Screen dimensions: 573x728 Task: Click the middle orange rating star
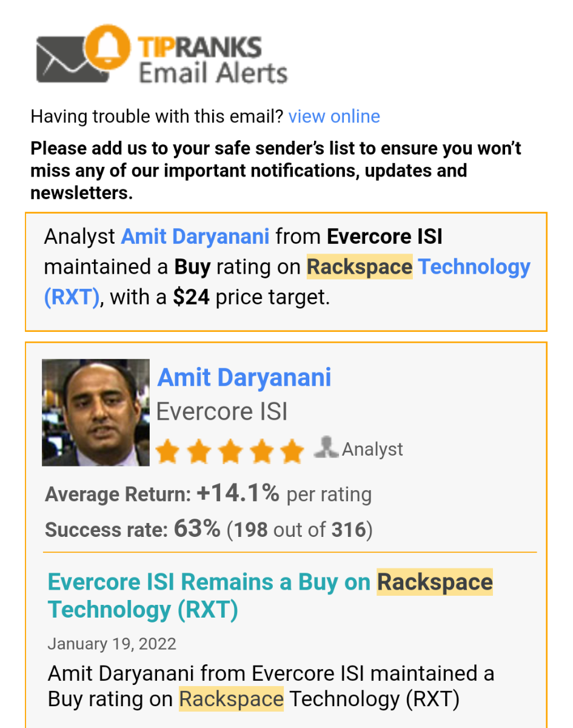230,452
